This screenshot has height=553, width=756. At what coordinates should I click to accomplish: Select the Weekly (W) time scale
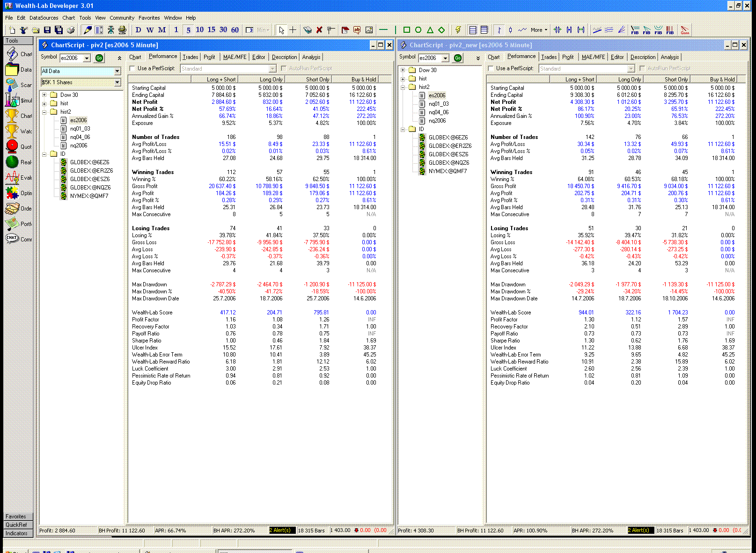click(x=150, y=30)
